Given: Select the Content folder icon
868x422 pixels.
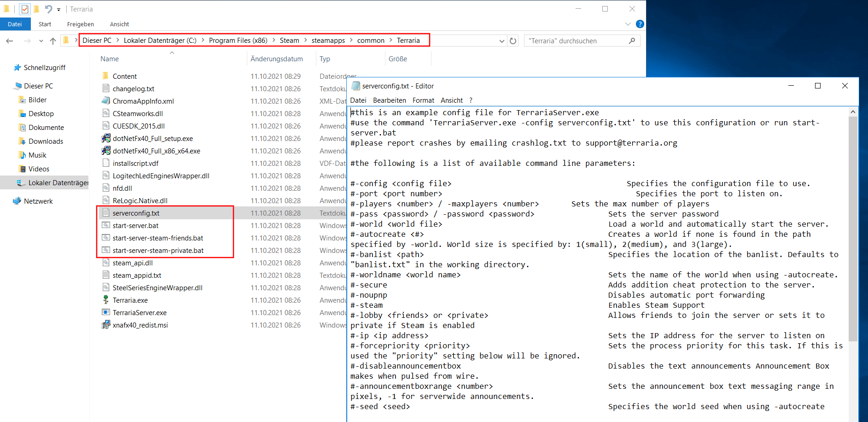Looking at the screenshot, I should point(106,76).
